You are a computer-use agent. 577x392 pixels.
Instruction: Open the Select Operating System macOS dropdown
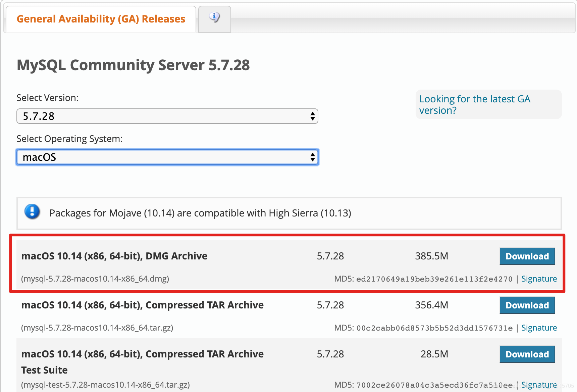pos(167,157)
